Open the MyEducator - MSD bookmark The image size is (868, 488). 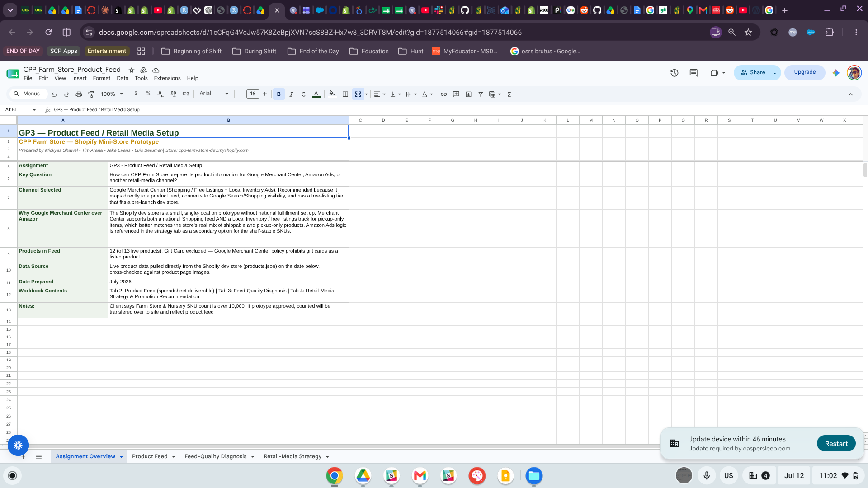point(465,51)
